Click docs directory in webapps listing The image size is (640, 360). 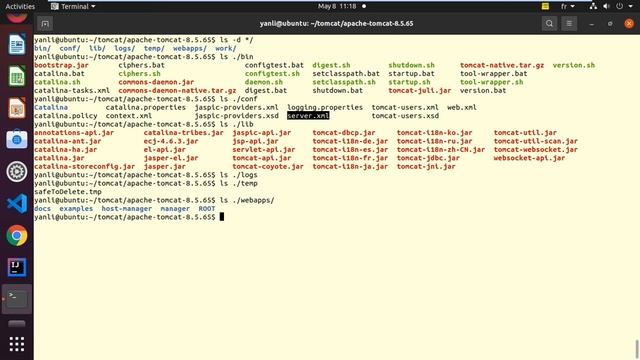[42, 209]
